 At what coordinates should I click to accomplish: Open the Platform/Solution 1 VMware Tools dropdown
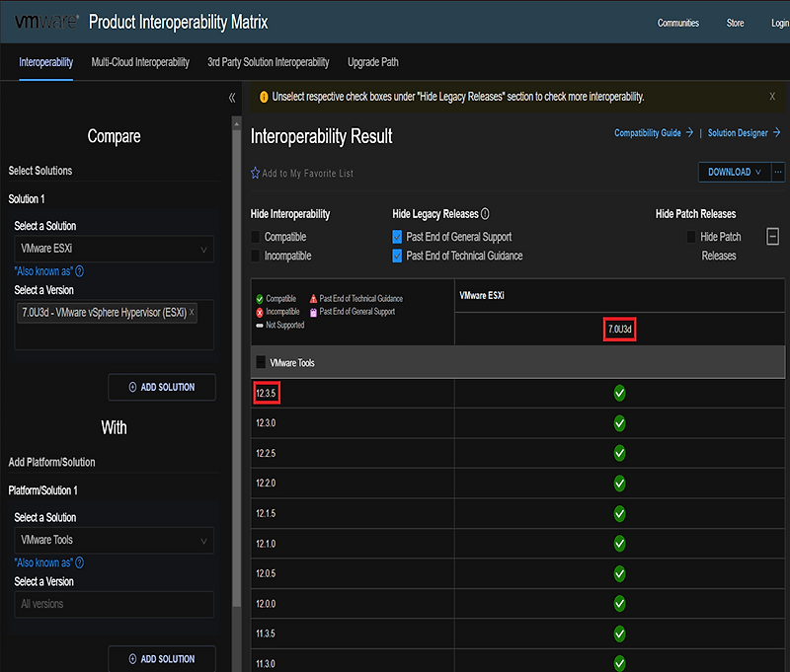pos(114,540)
